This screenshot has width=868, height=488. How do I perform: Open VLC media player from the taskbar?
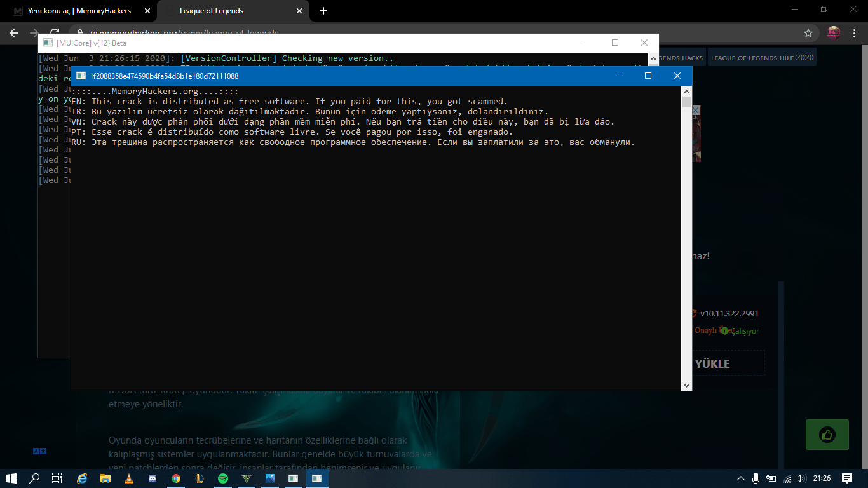128,478
